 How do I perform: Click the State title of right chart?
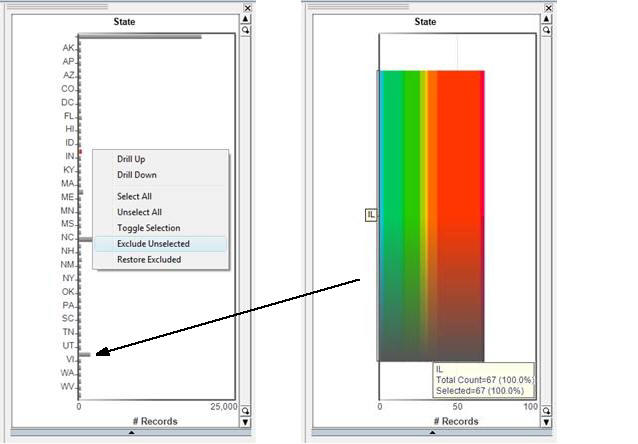(x=425, y=22)
